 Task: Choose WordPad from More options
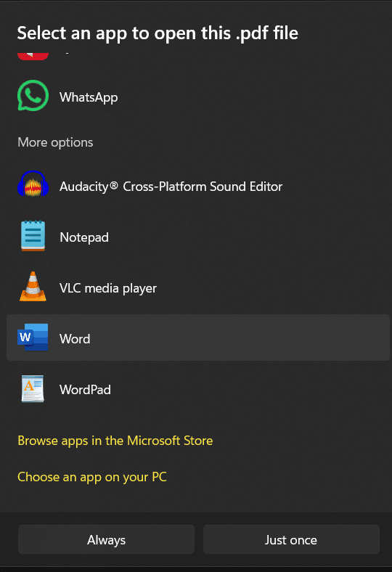tap(198, 389)
